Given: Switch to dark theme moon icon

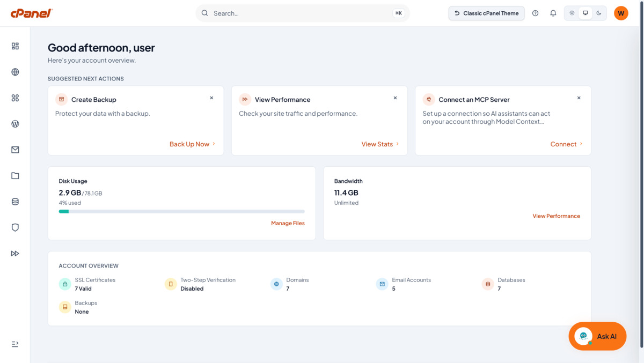Looking at the screenshot, I should pos(599,13).
